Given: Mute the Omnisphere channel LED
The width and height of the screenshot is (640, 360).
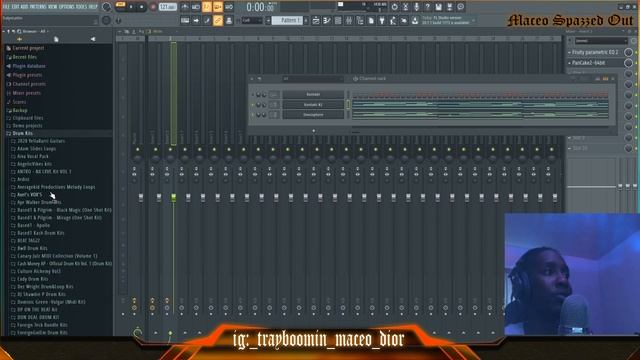Looking at the screenshot, I should tap(253, 115).
